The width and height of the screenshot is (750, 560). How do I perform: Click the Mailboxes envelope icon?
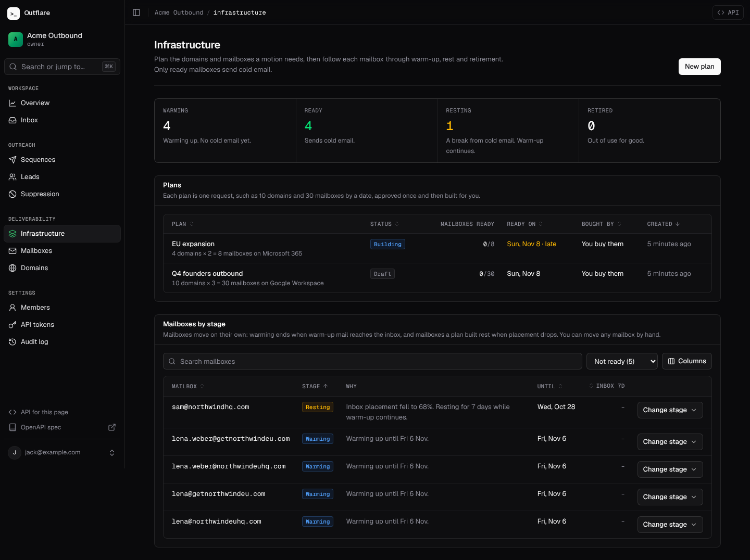pos(12,251)
